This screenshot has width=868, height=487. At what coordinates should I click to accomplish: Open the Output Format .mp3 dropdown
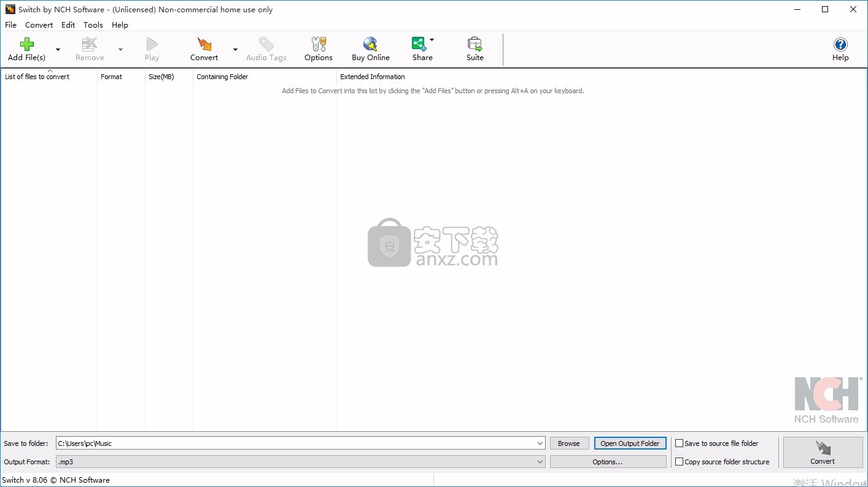300,462
